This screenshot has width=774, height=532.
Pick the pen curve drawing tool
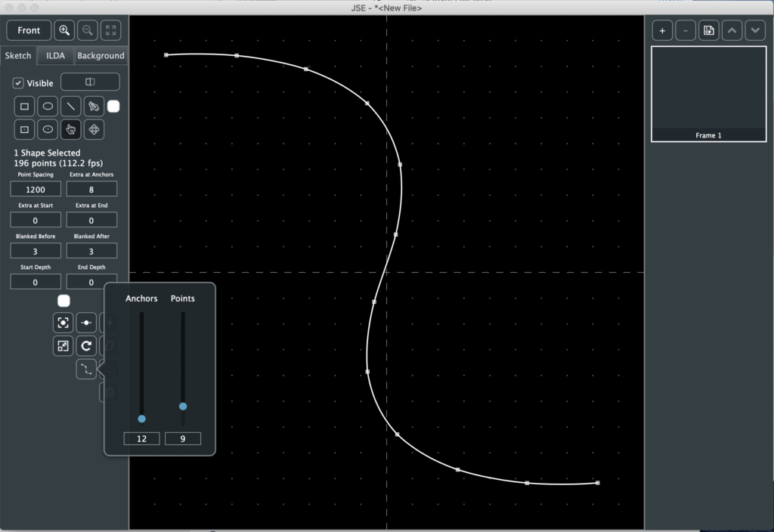click(x=94, y=107)
